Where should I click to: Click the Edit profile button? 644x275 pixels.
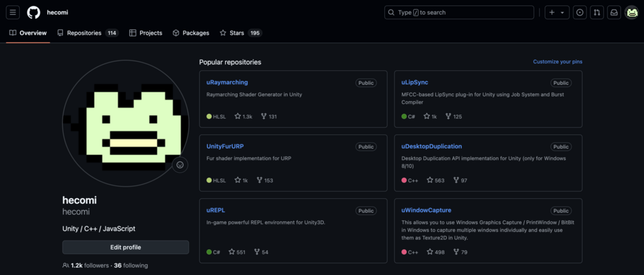click(x=125, y=247)
